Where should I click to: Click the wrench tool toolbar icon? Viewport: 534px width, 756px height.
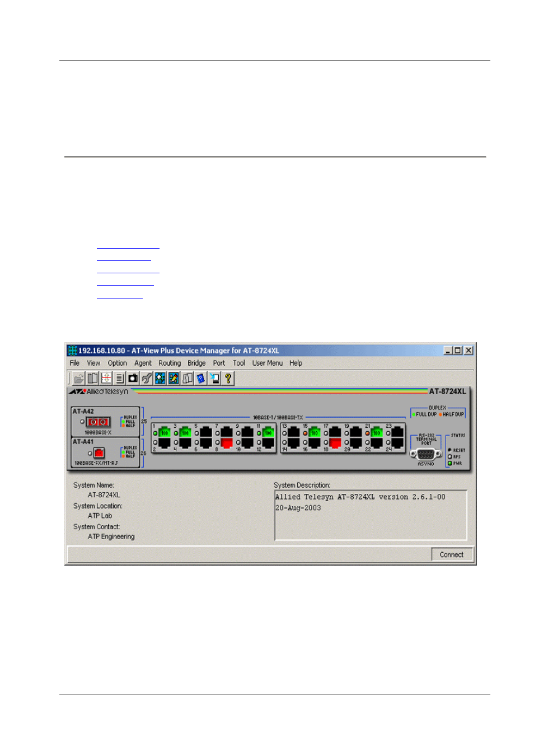pos(147,378)
